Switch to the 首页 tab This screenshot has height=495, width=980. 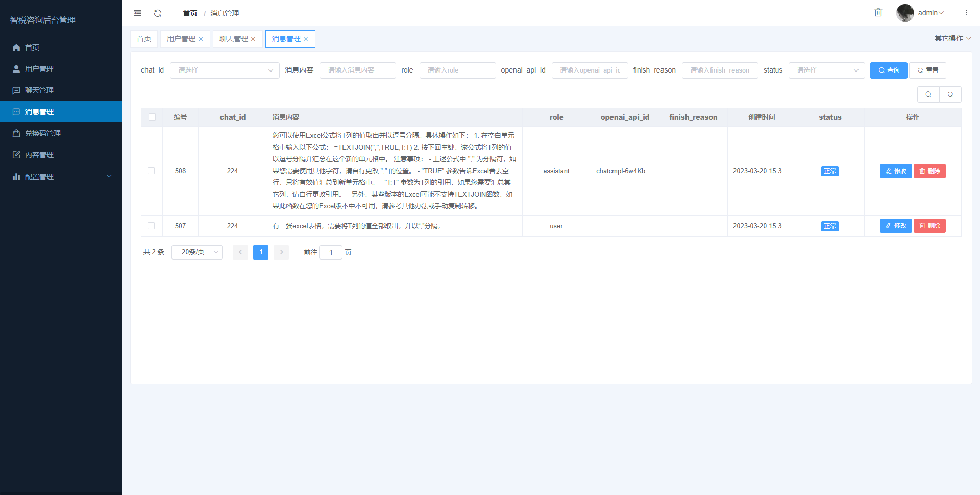coord(144,39)
